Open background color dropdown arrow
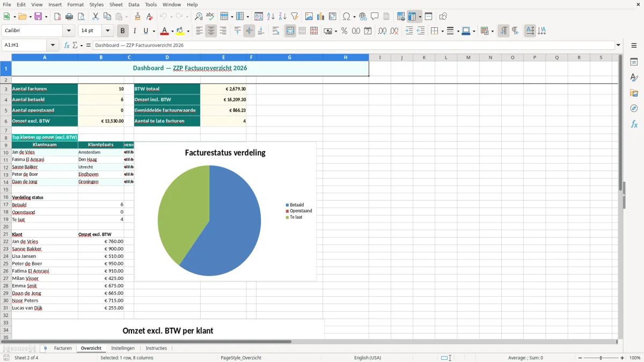 (x=188, y=31)
